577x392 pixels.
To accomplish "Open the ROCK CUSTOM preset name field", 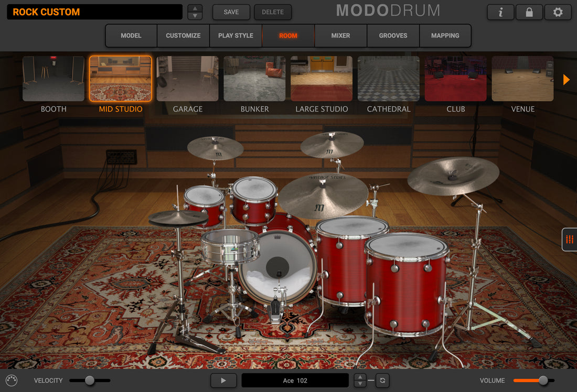I will [94, 12].
